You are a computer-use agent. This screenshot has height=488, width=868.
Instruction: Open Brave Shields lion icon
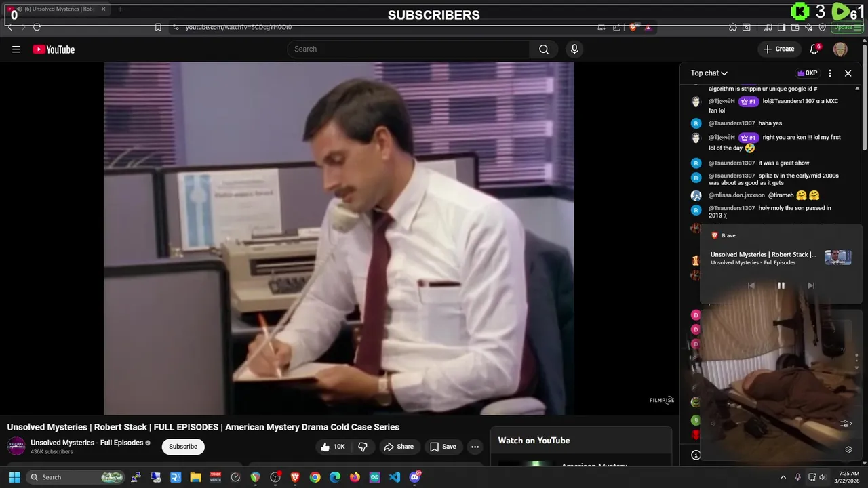633,27
